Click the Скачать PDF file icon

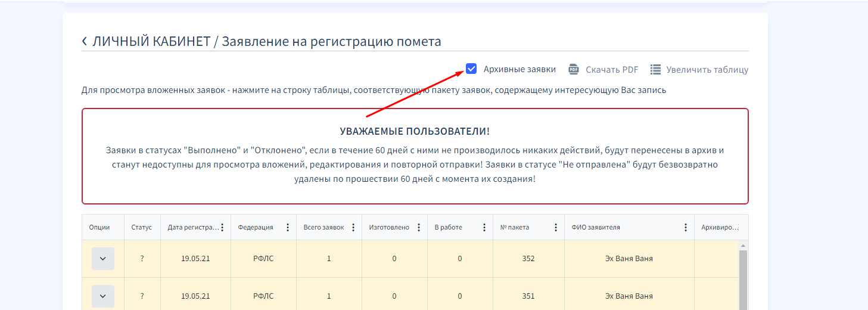(x=574, y=69)
